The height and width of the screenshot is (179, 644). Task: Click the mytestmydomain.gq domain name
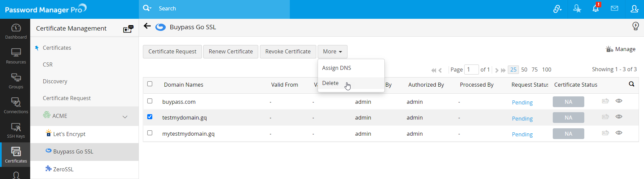click(x=189, y=134)
